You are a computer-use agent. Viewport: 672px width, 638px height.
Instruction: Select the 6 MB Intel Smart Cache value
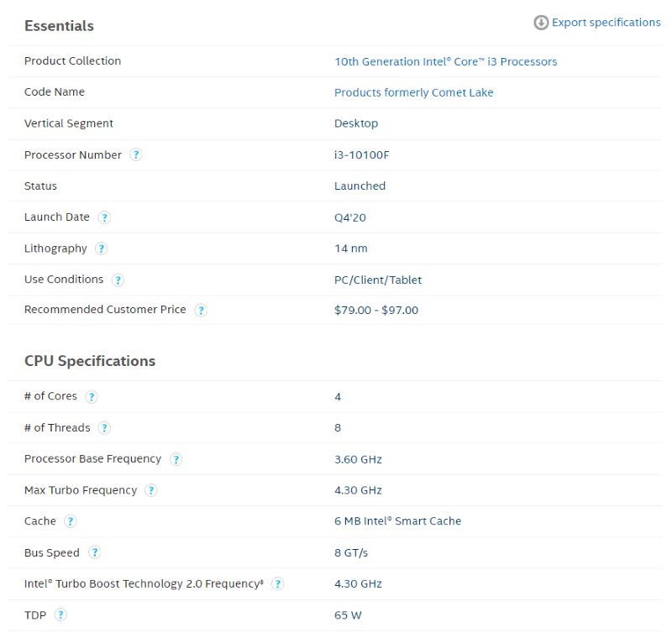pyautogui.click(x=397, y=521)
